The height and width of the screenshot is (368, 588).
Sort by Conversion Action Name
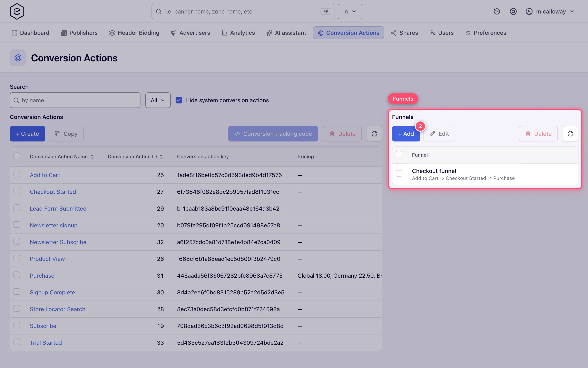(x=62, y=156)
